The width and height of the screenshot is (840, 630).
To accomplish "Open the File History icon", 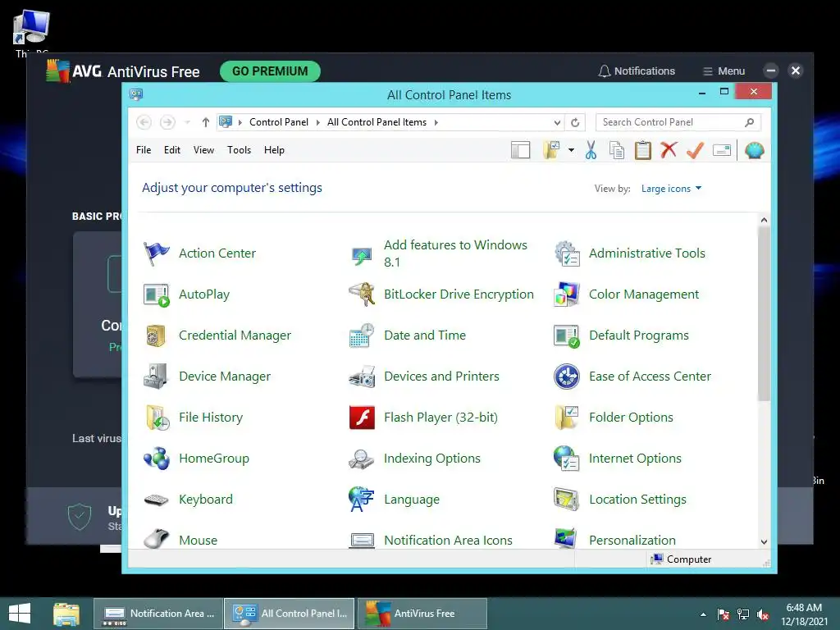I will pyautogui.click(x=156, y=418).
